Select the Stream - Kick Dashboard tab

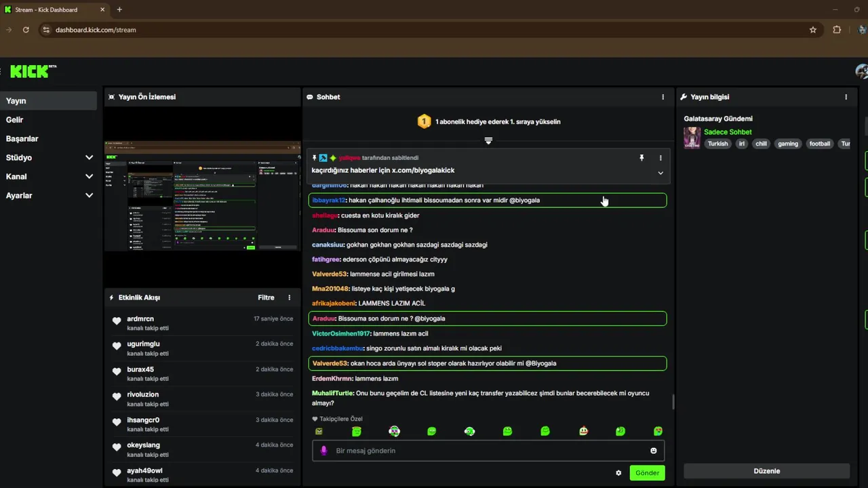pyautogui.click(x=55, y=9)
